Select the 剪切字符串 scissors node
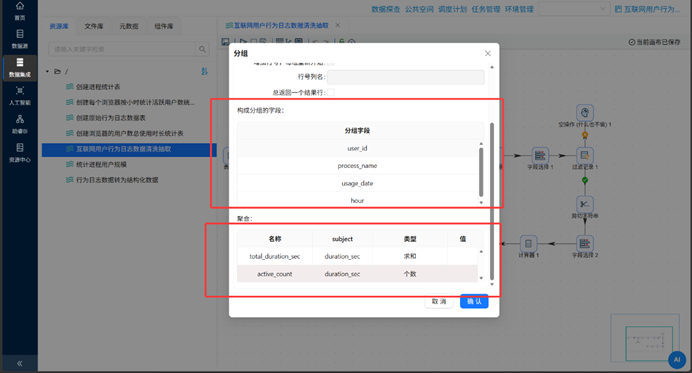Screen dimensions: 692x373 click(x=585, y=204)
